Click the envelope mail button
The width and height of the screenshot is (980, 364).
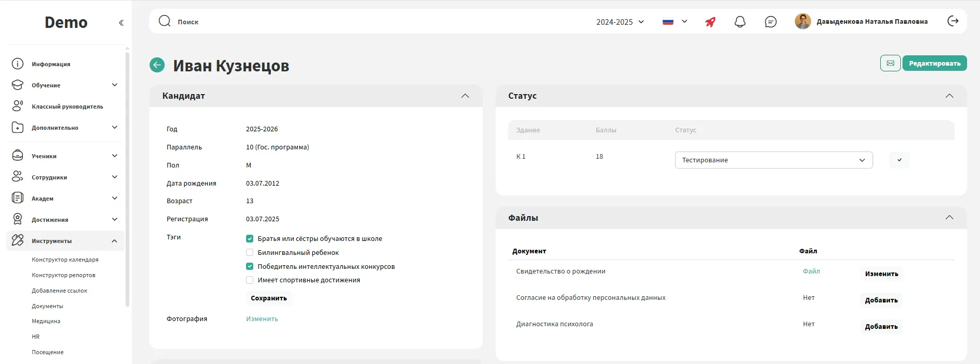point(890,63)
